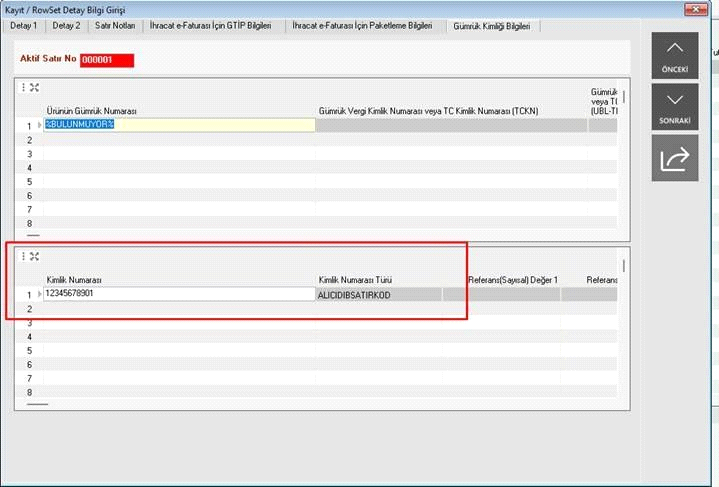Screen dimensions: 719x487
Task: Open the upper grid's three-dot options handle
Action: coord(24,87)
